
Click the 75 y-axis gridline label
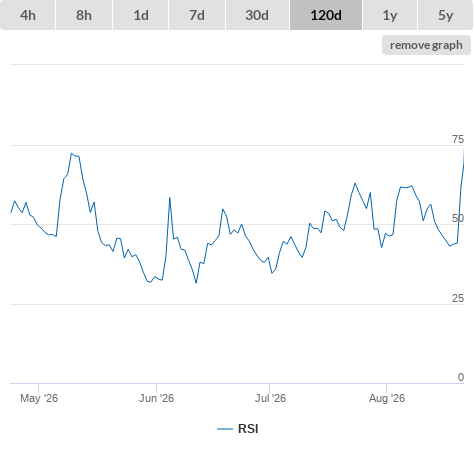tap(458, 139)
